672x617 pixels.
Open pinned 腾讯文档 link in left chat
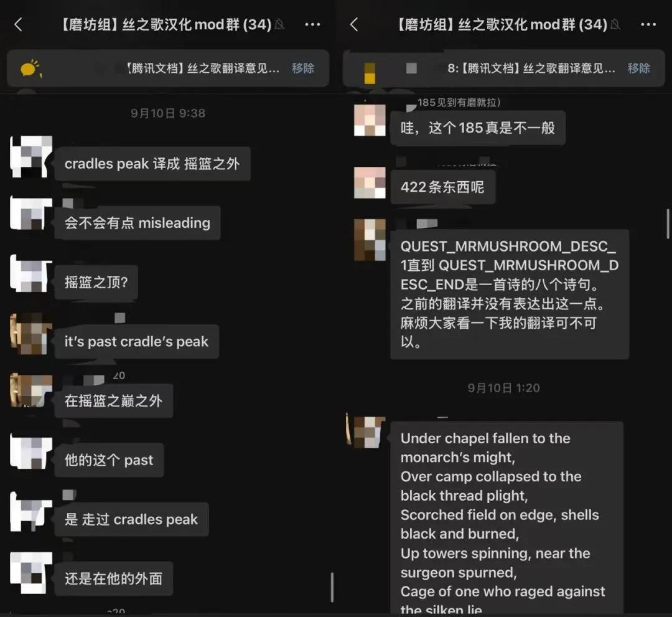pos(202,68)
